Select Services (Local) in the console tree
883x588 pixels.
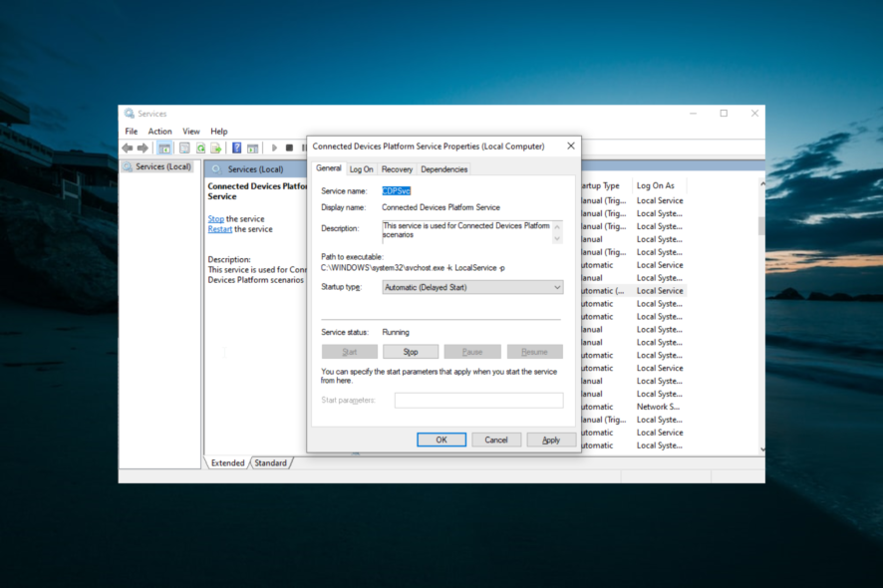(163, 166)
